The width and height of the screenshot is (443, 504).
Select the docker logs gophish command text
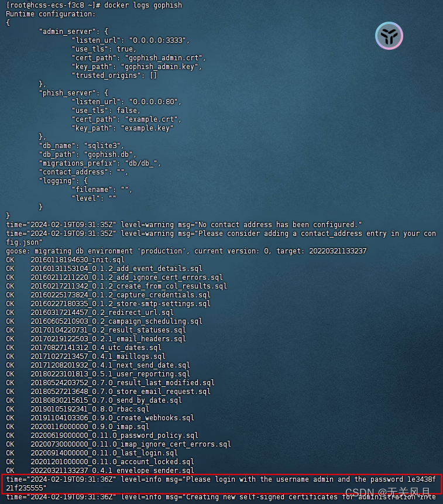click(143, 5)
